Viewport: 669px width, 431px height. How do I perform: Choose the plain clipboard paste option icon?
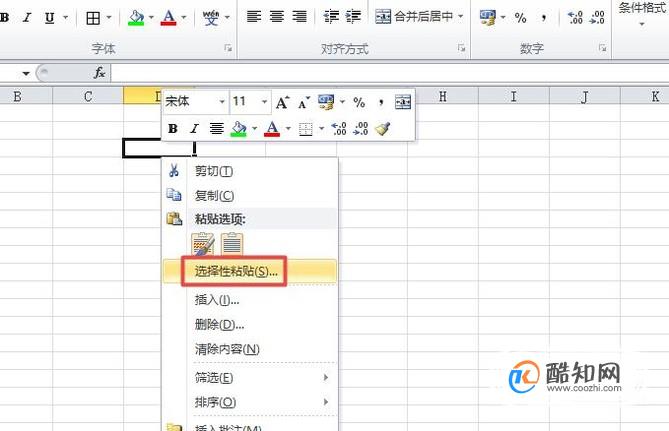point(232,244)
